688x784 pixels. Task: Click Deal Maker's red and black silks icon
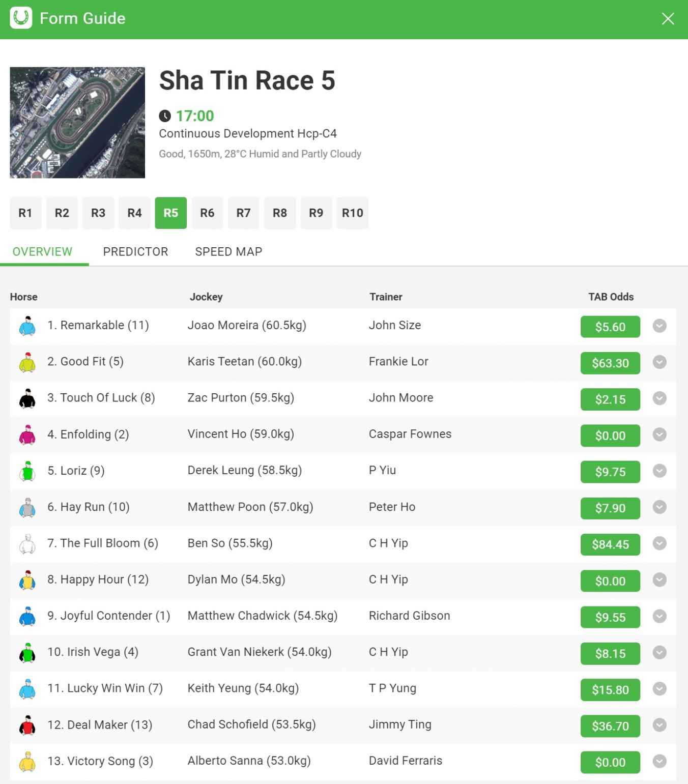(27, 725)
